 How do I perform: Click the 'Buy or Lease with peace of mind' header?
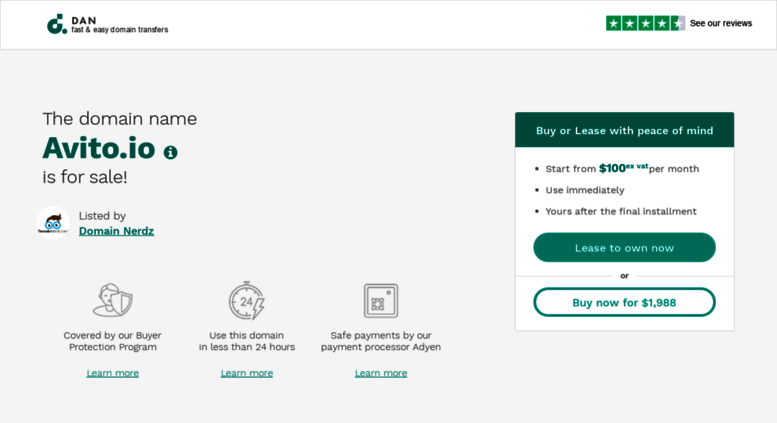624,130
